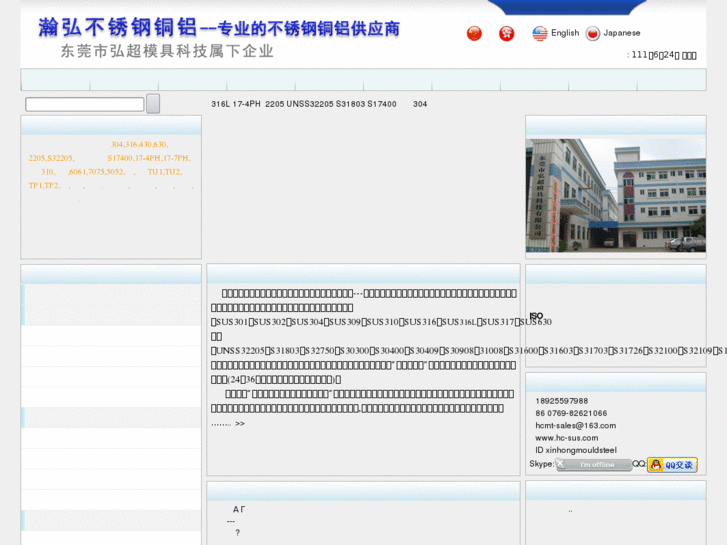Open the UNSS32205 keyword link
Image resolution: width=727 pixels, height=545 pixels.
(x=310, y=104)
